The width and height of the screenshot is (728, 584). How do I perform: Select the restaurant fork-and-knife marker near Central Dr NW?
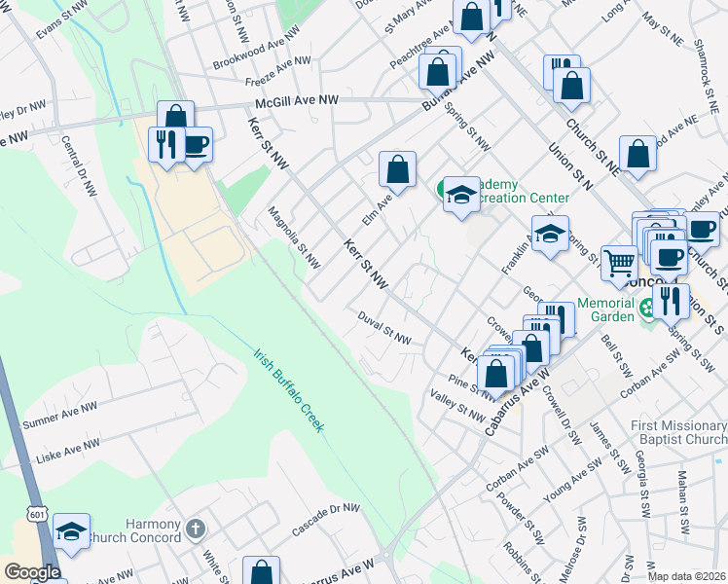(166, 147)
